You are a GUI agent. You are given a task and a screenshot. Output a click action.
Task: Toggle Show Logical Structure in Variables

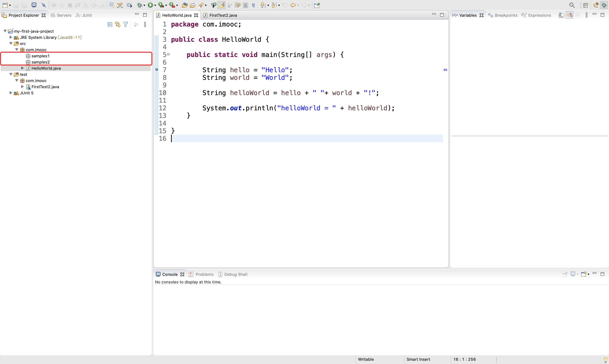569,15
